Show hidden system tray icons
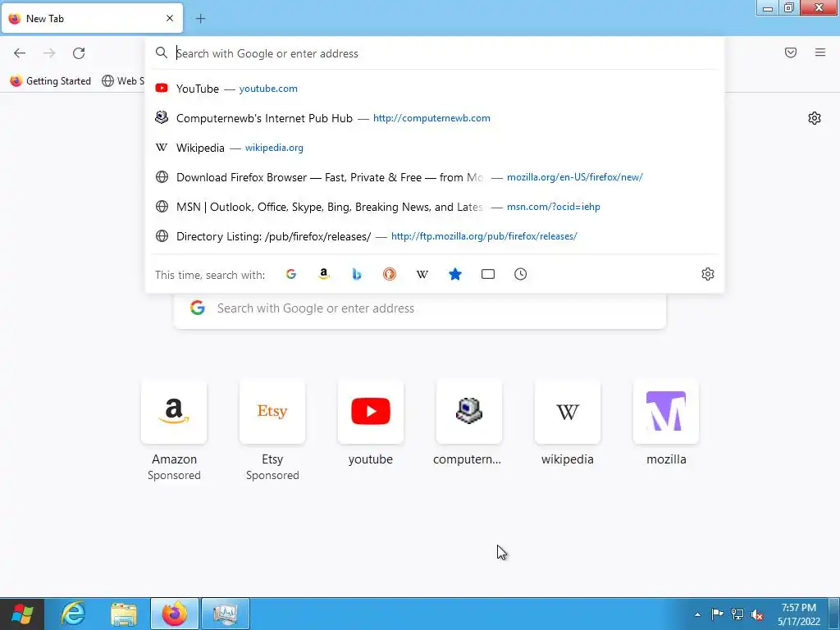This screenshot has width=840, height=630. pyautogui.click(x=697, y=614)
